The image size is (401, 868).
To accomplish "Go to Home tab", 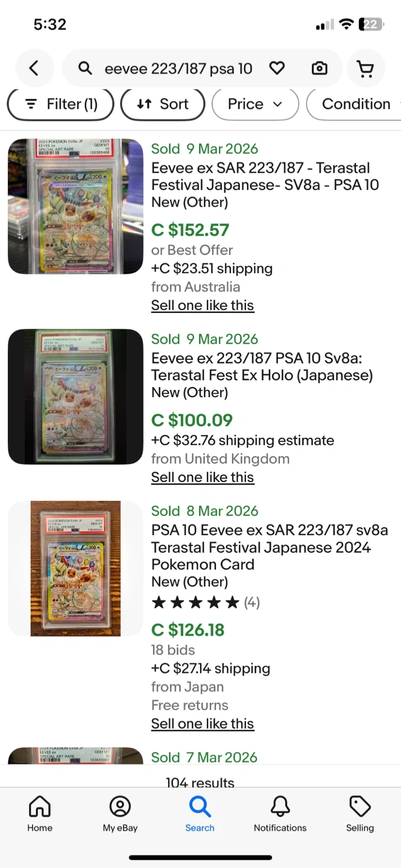I will [x=40, y=813].
